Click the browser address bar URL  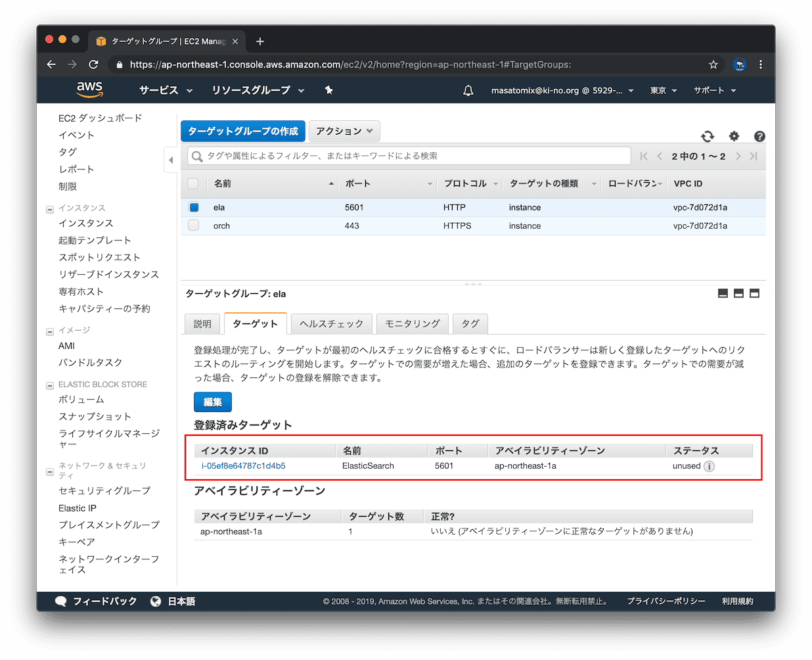[350, 64]
